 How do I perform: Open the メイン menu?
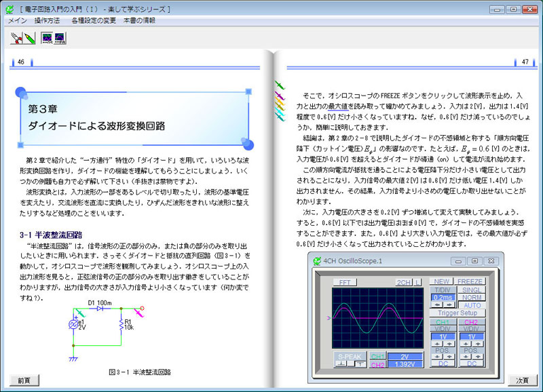coord(18,21)
